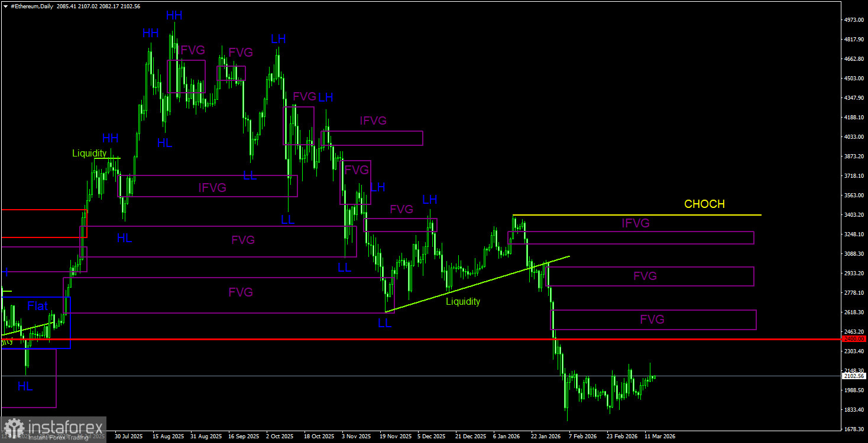Click the 2 Oct 2025 date label
This screenshot has width=868, height=443.
tap(280, 437)
